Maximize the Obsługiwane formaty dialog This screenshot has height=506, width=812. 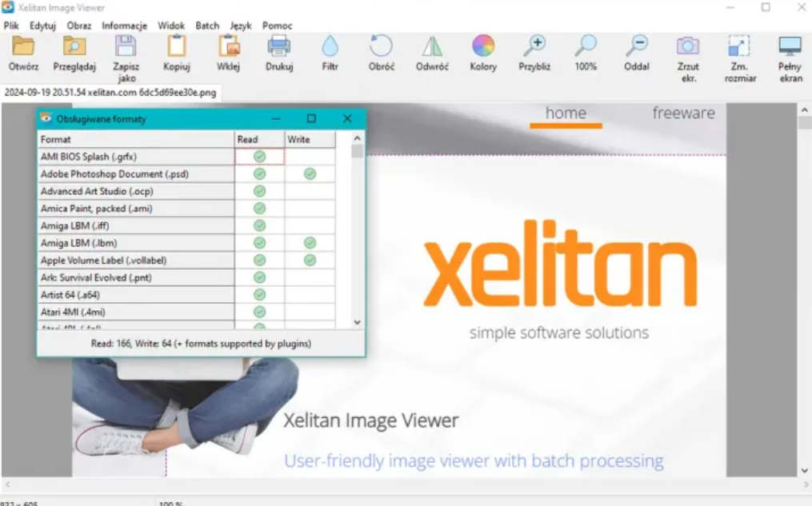point(311,118)
